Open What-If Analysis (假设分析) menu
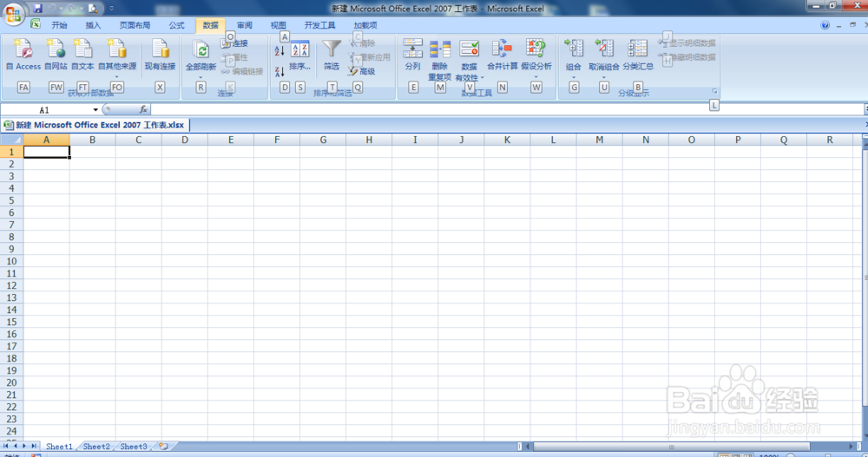 [536, 56]
